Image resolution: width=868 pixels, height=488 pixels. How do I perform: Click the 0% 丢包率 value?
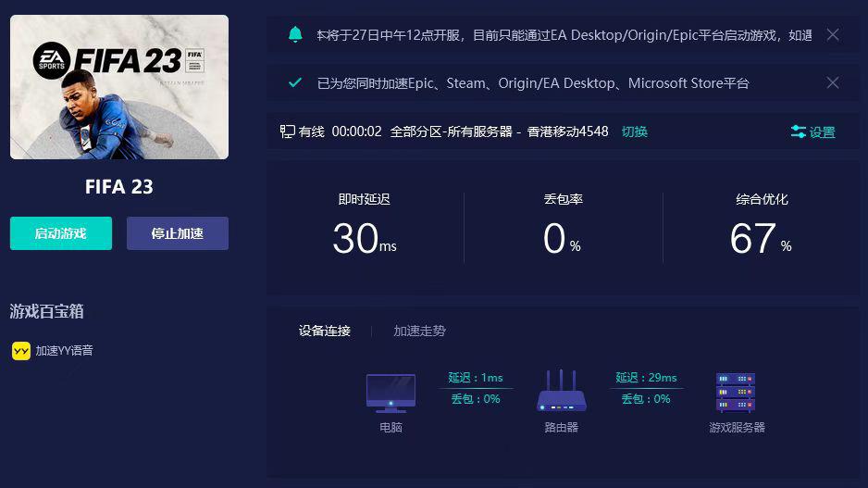pyautogui.click(x=562, y=239)
